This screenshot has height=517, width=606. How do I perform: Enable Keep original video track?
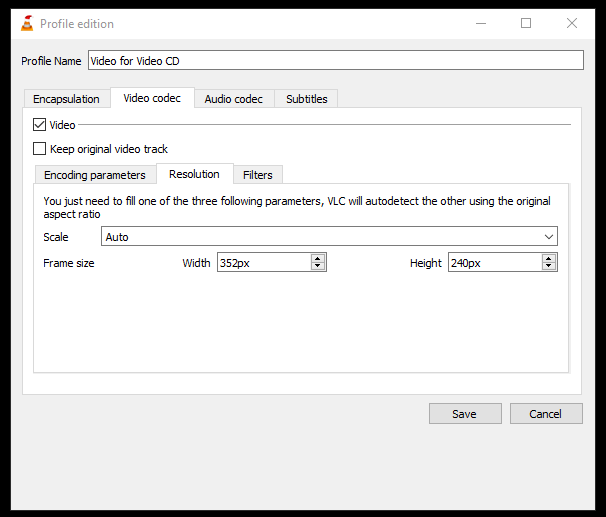(x=39, y=149)
